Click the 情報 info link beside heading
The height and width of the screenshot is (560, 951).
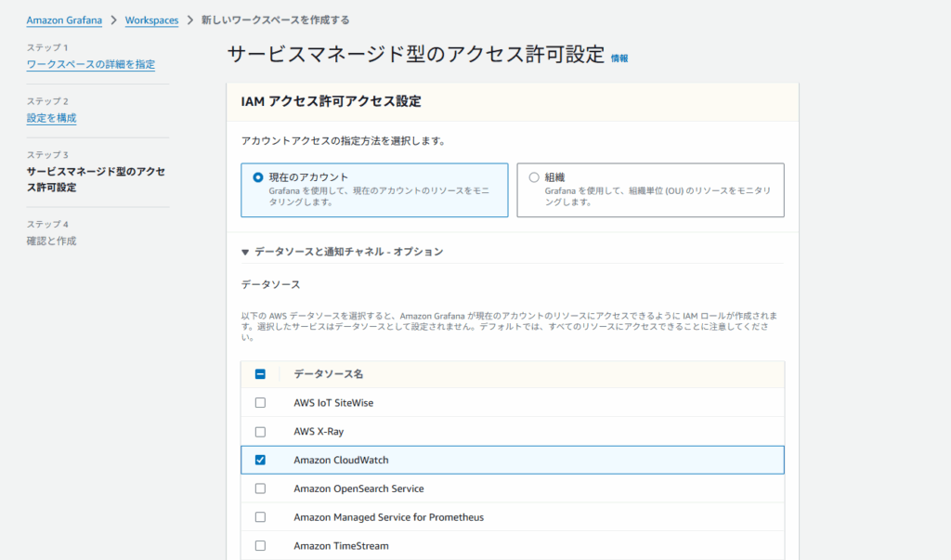[x=619, y=59]
